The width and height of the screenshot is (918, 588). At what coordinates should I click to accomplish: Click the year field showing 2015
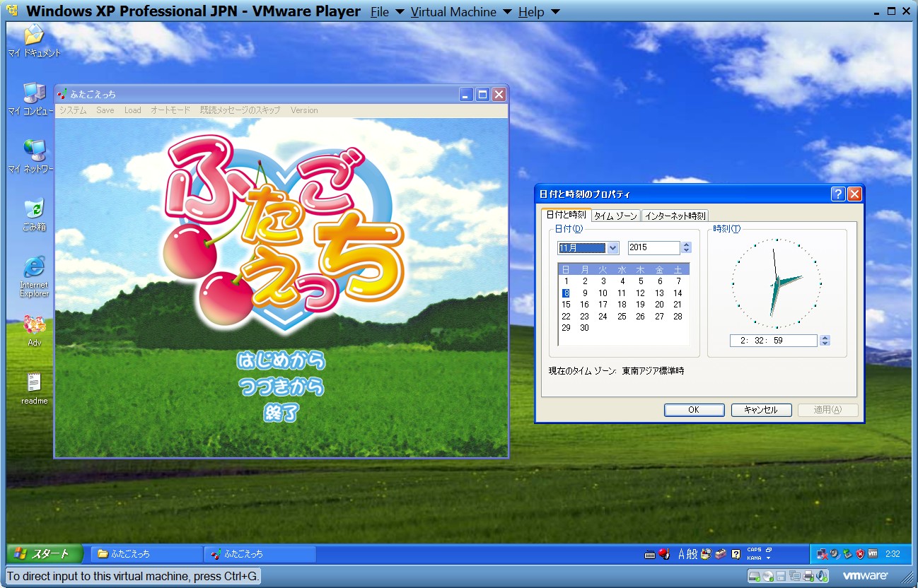[x=653, y=247]
